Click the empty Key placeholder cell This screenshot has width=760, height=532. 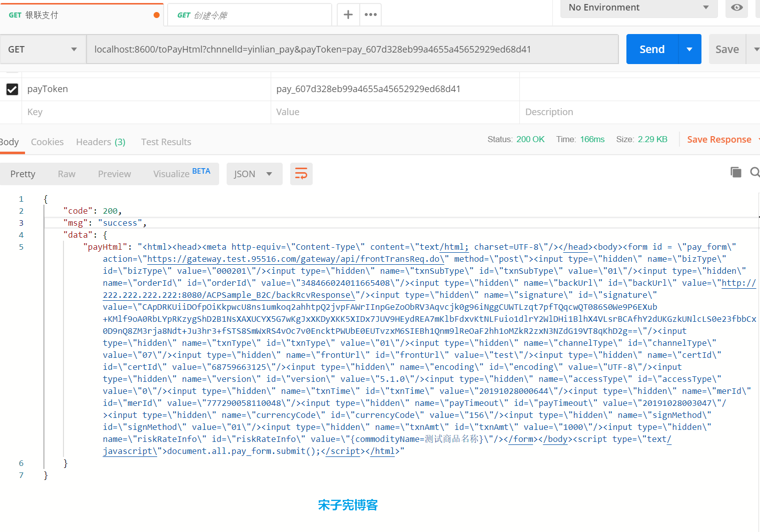point(146,112)
